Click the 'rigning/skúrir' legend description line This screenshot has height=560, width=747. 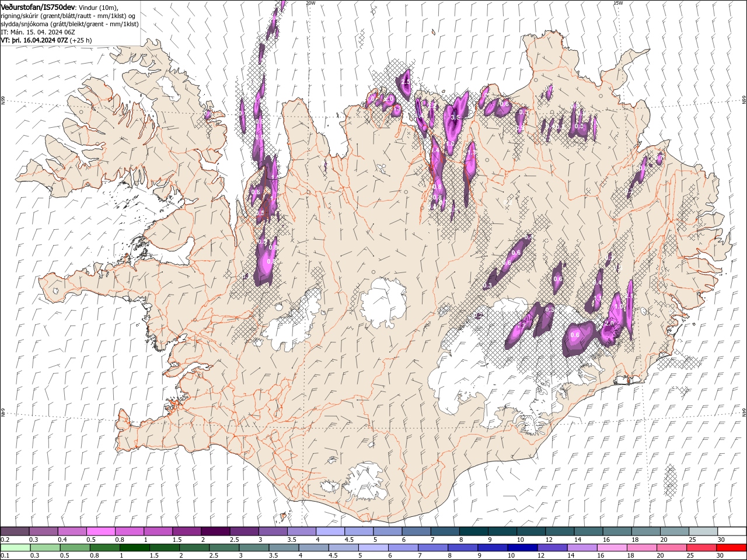pyautogui.click(x=68, y=16)
